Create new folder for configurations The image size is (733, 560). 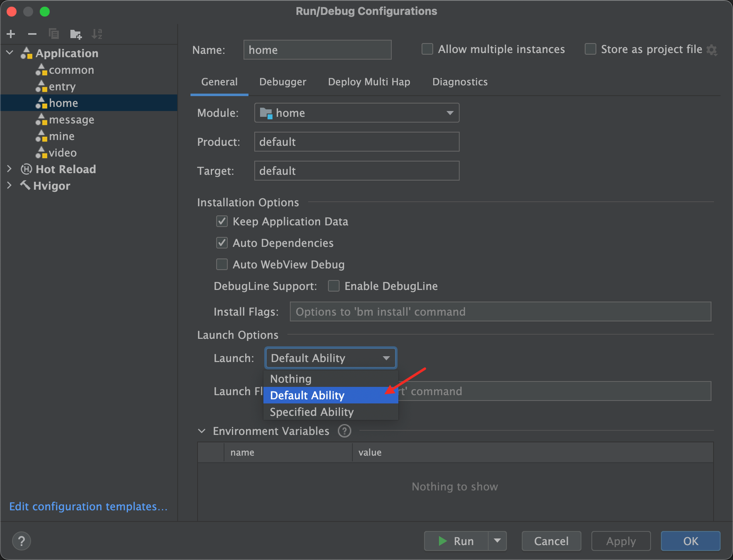76,34
